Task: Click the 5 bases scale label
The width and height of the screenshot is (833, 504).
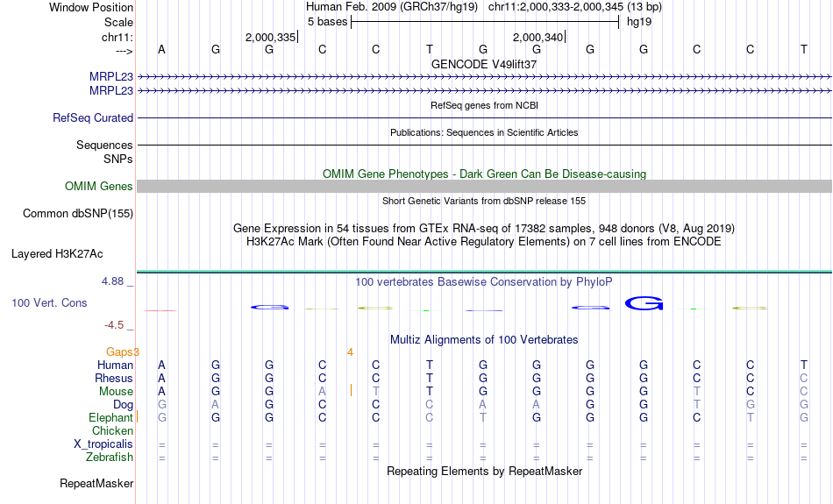Action: click(327, 22)
